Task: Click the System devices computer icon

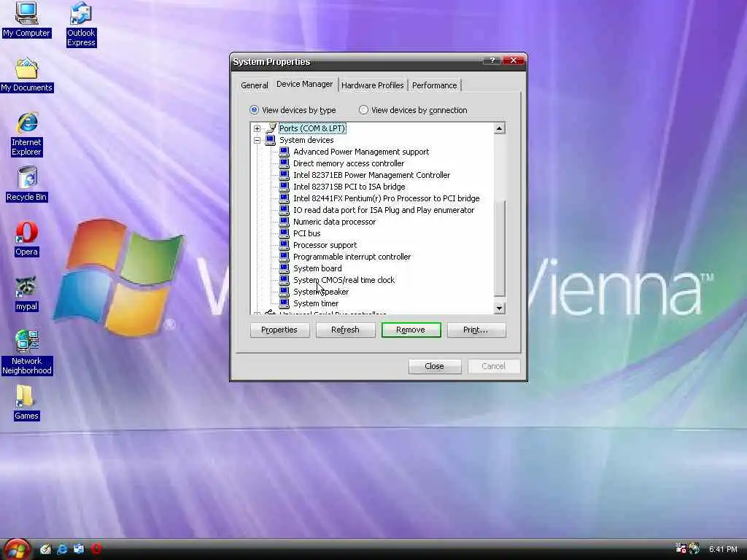Action: pos(270,140)
